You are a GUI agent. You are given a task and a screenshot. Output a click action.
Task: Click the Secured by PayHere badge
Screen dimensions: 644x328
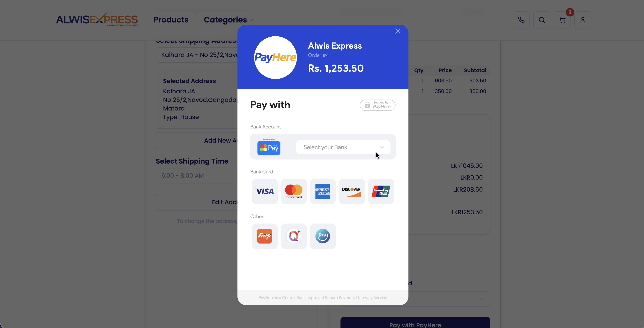click(377, 105)
